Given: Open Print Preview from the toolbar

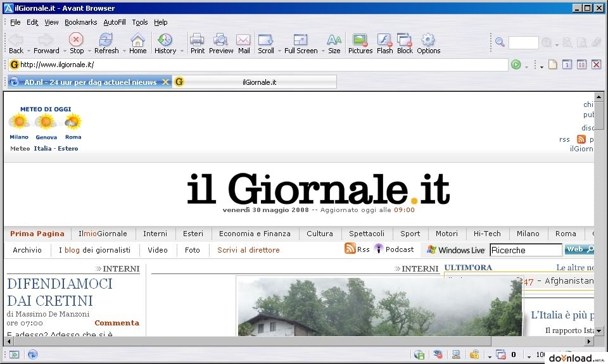Looking at the screenshot, I should [220, 39].
